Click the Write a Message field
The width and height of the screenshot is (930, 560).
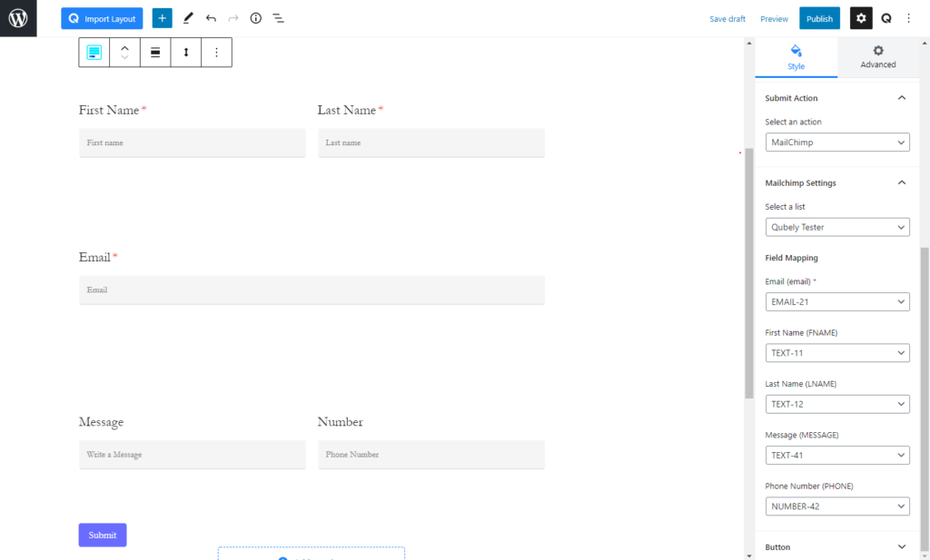pyautogui.click(x=193, y=455)
